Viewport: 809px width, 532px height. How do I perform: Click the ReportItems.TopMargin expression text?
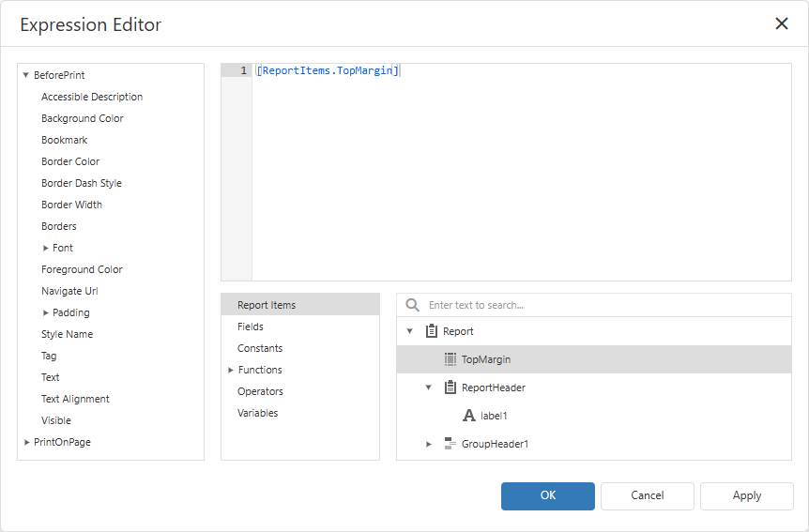[328, 70]
